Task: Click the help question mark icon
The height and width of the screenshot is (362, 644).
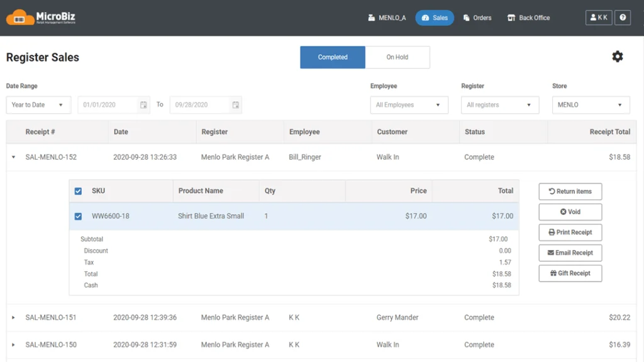Action: [x=622, y=18]
